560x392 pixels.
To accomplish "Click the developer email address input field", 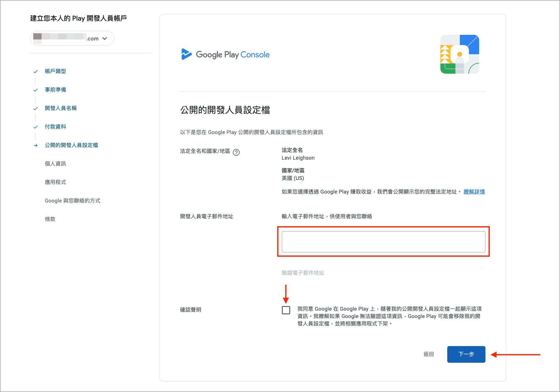I will pos(383,242).
